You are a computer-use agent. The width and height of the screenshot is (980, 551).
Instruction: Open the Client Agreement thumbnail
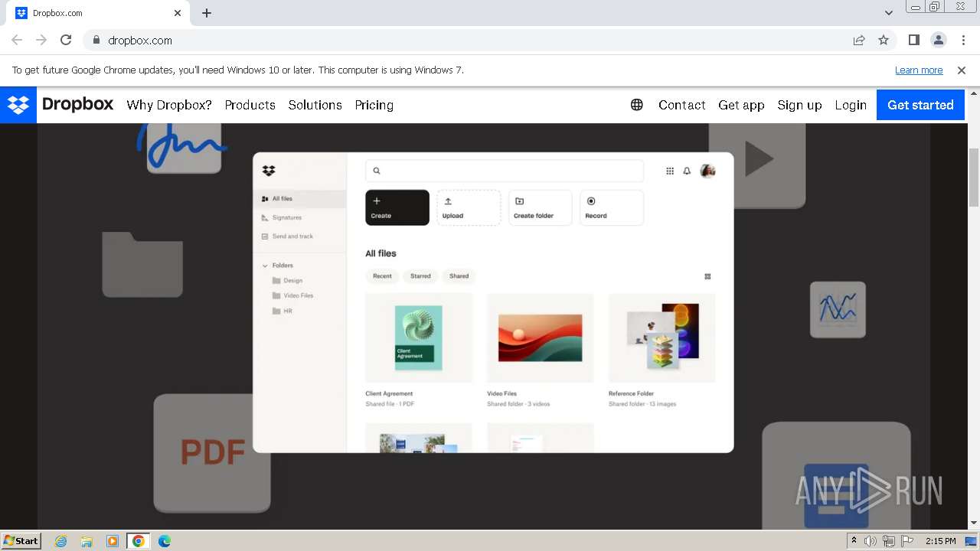(419, 338)
